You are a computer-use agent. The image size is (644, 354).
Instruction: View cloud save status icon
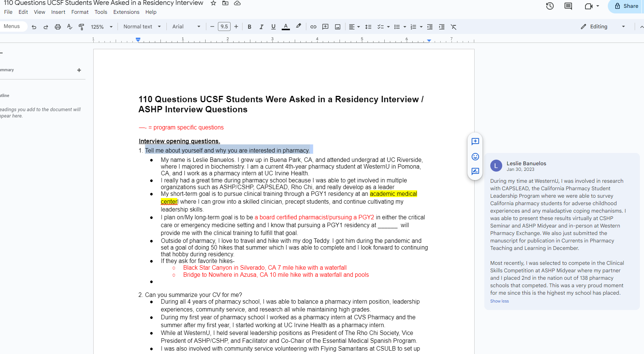pyautogui.click(x=237, y=3)
